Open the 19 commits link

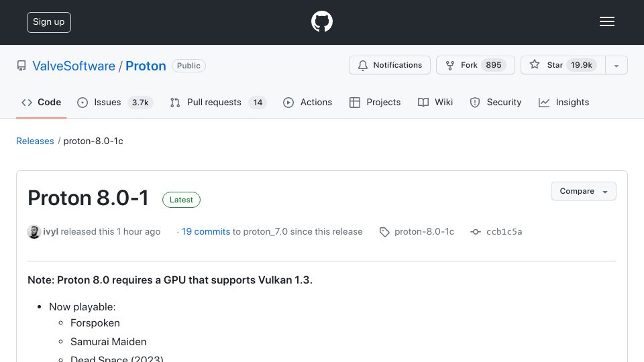click(x=206, y=232)
